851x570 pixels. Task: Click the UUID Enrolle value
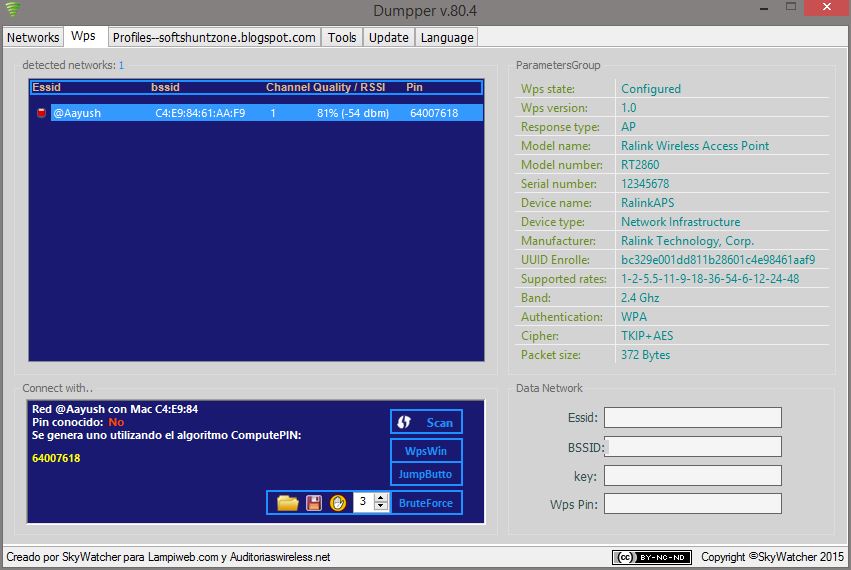point(718,259)
